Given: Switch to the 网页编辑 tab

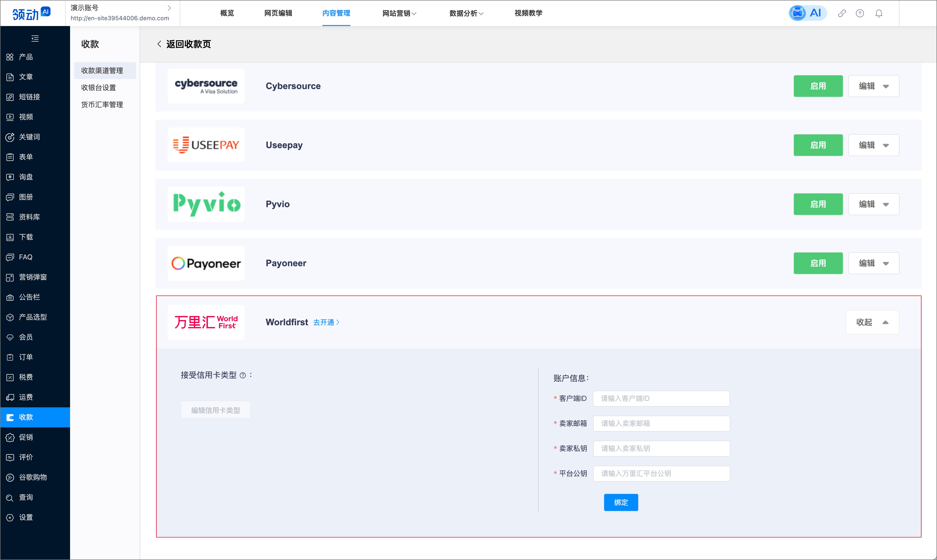Looking at the screenshot, I should pyautogui.click(x=278, y=13).
